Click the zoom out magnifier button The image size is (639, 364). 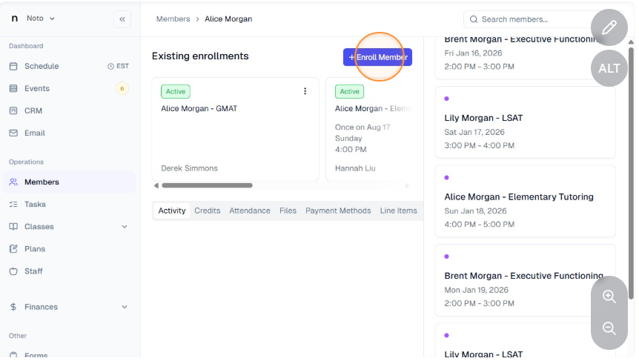[609, 328]
